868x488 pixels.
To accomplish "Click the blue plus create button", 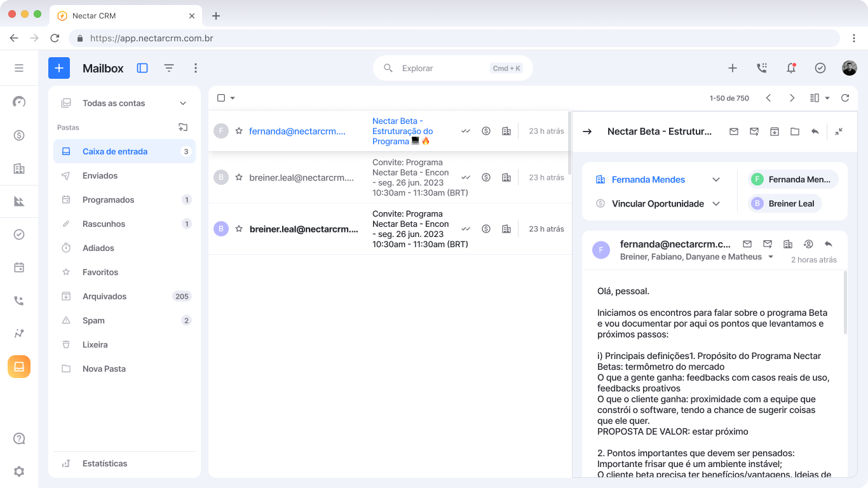I will click(59, 68).
